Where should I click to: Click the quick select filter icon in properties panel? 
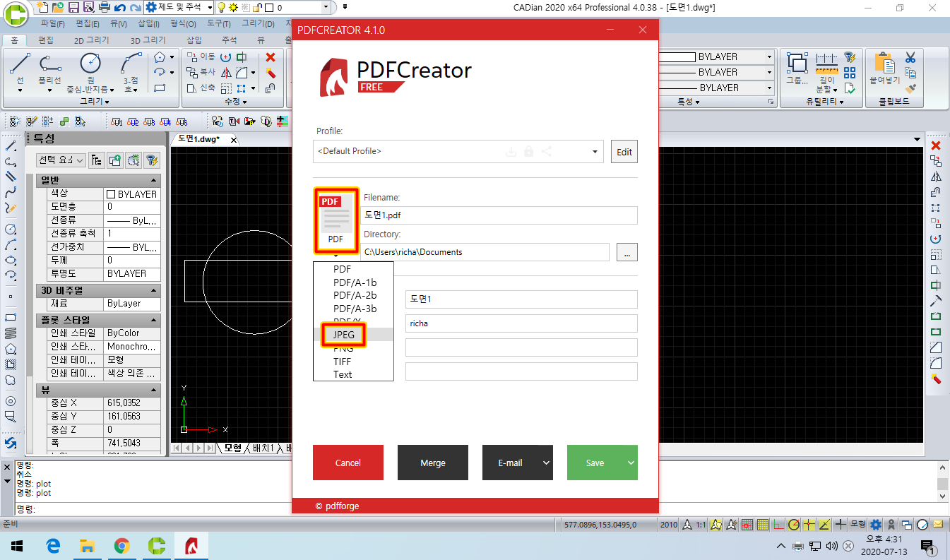coord(152,160)
